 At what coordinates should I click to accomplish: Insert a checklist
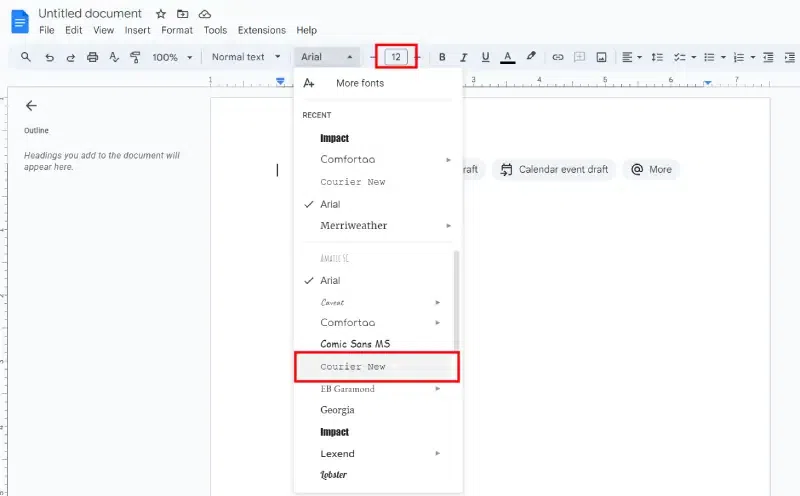[679, 57]
